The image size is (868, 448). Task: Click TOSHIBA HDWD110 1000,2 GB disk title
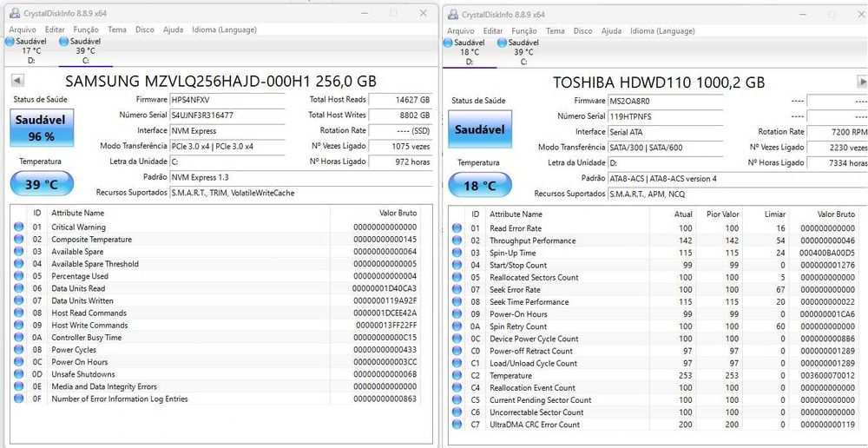coord(659,82)
